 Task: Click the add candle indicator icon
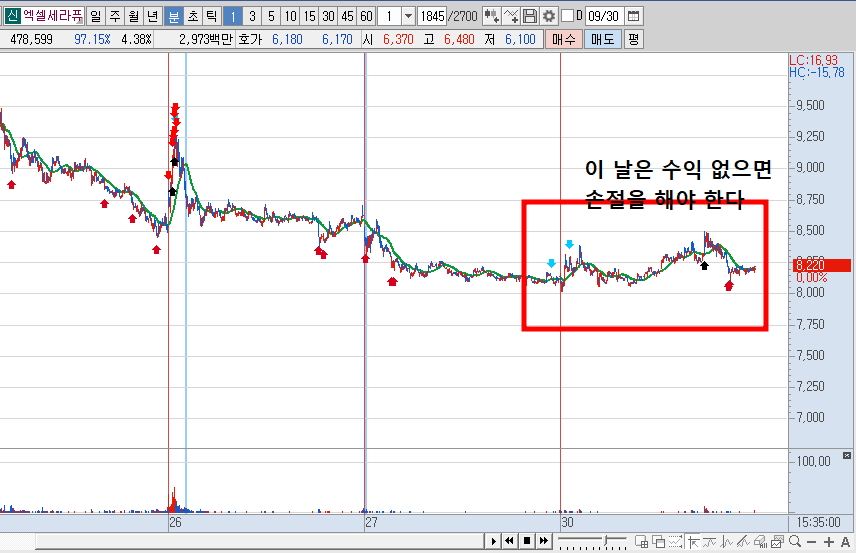click(491, 16)
